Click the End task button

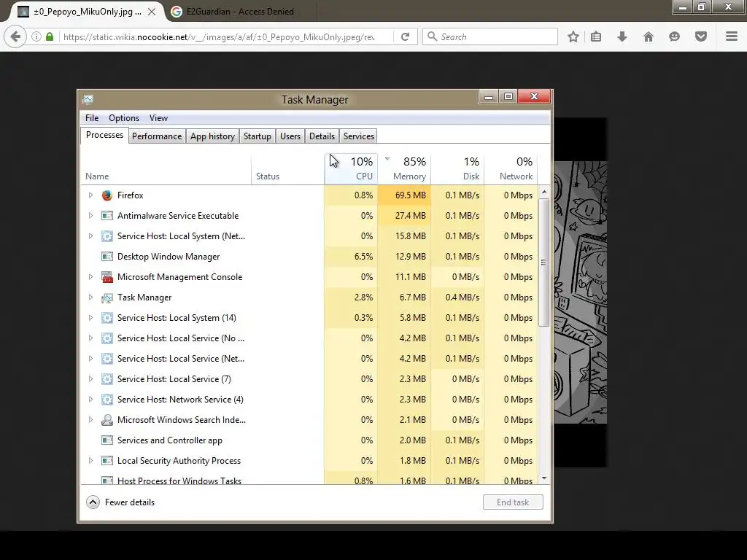click(x=513, y=502)
